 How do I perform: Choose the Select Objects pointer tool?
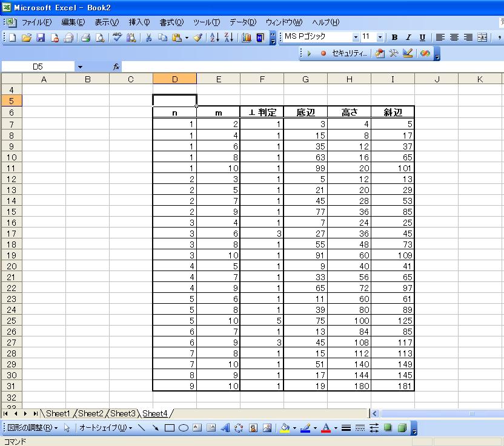click(x=67, y=428)
